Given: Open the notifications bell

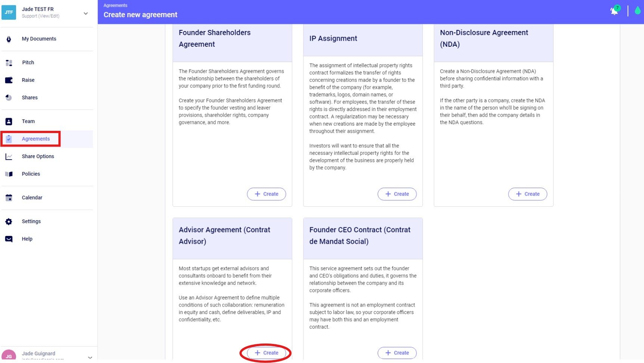Looking at the screenshot, I should 614,11.
